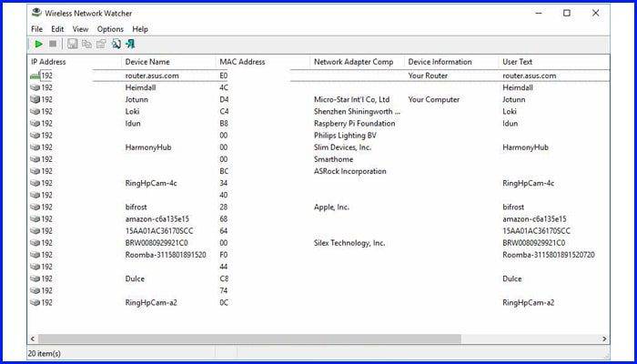Click the device icon on RingHpCam-a2 row
This screenshot has width=637, height=364.
point(35,303)
